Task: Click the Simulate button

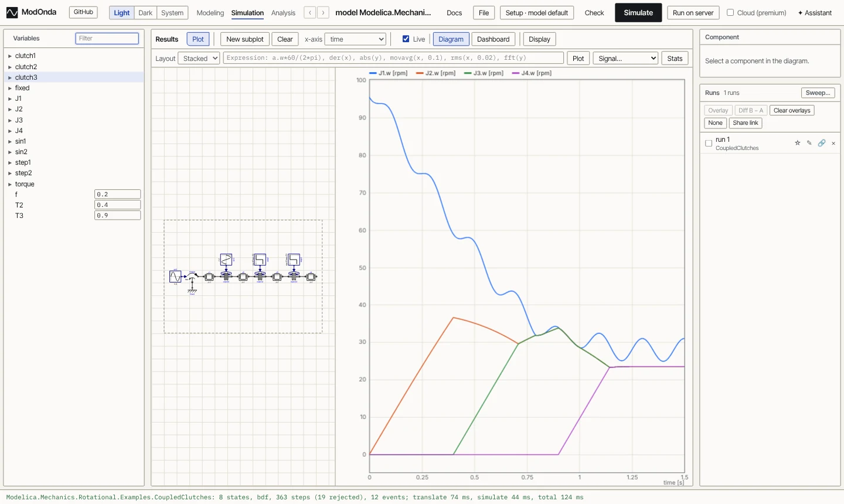Action: [x=638, y=12]
